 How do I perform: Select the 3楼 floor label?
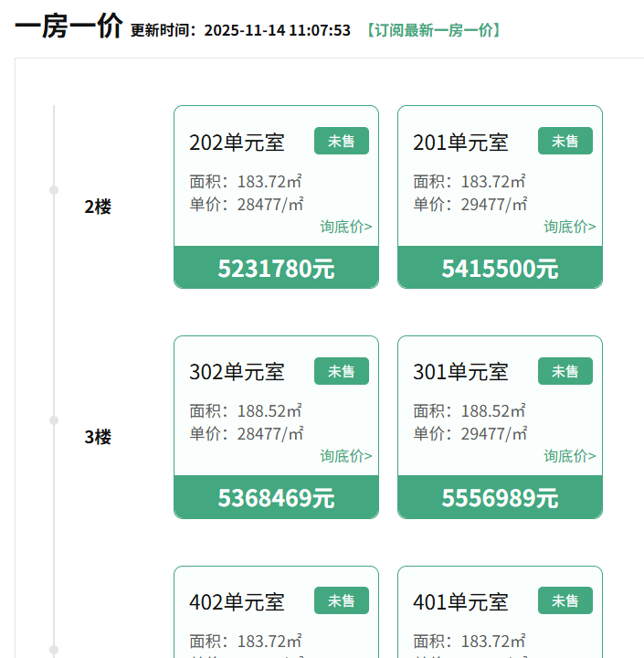[98, 437]
